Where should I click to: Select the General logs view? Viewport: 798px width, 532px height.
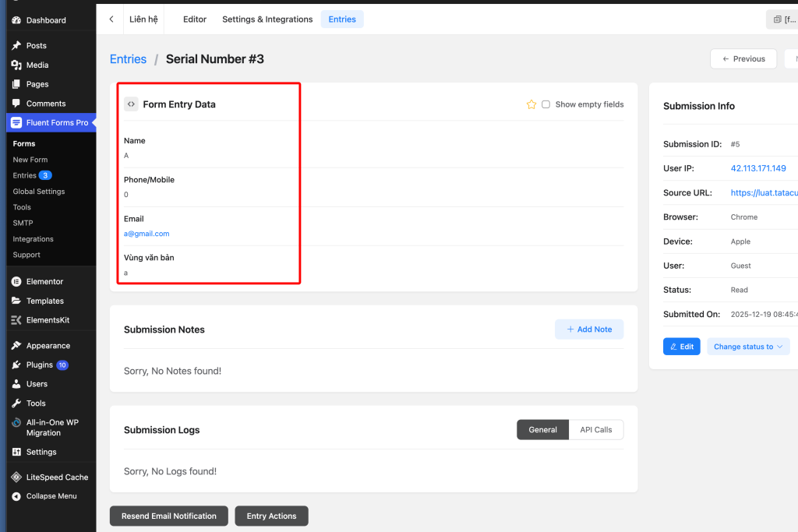click(x=542, y=430)
